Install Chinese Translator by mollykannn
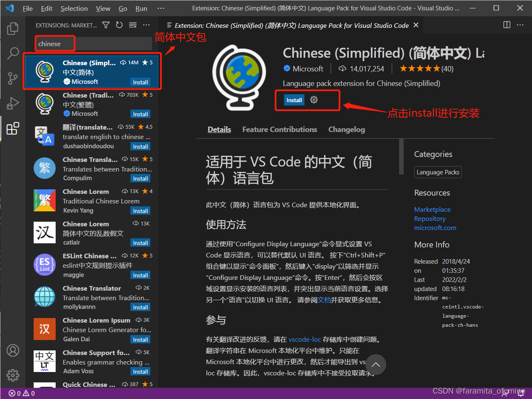 (x=140, y=307)
